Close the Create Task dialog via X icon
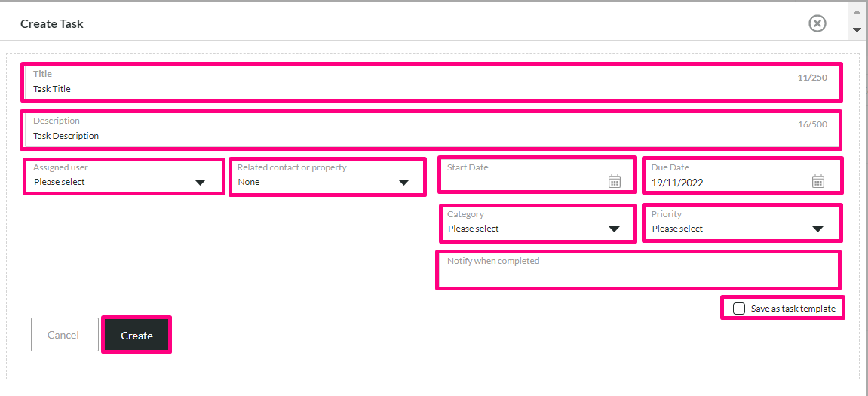 click(x=817, y=23)
